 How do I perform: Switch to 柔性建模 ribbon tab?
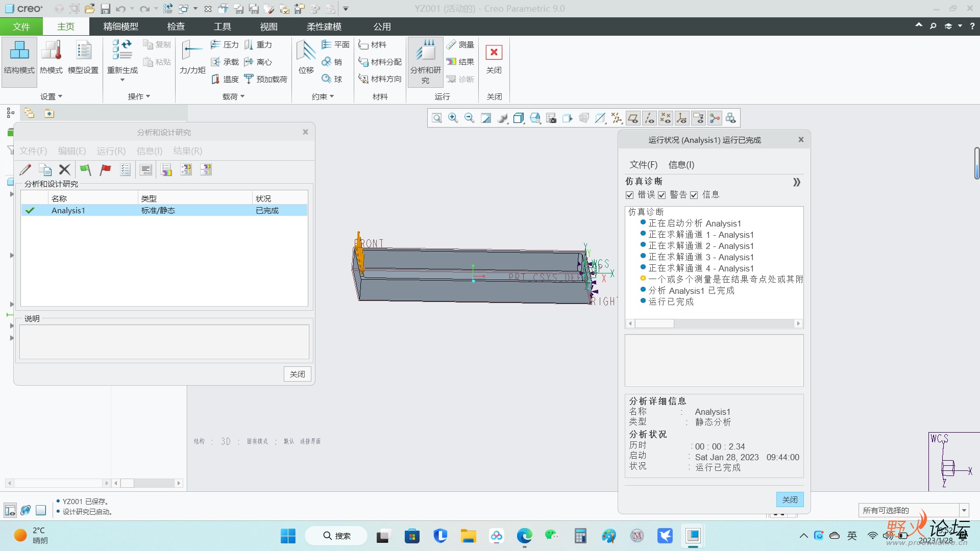(x=324, y=27)
